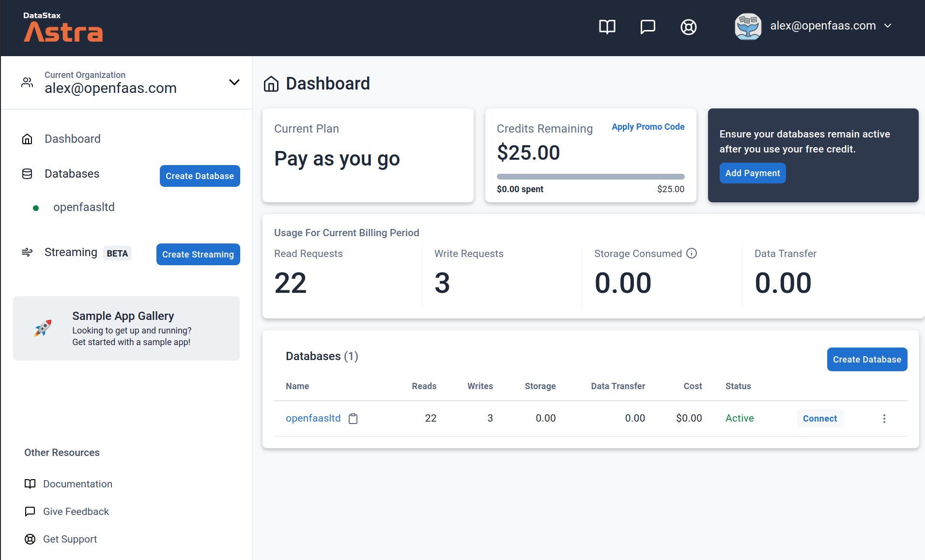Viewport: 925px width, 560px height.
Task: Click the Write Requests value 3
Action: (x=442, y=283)
